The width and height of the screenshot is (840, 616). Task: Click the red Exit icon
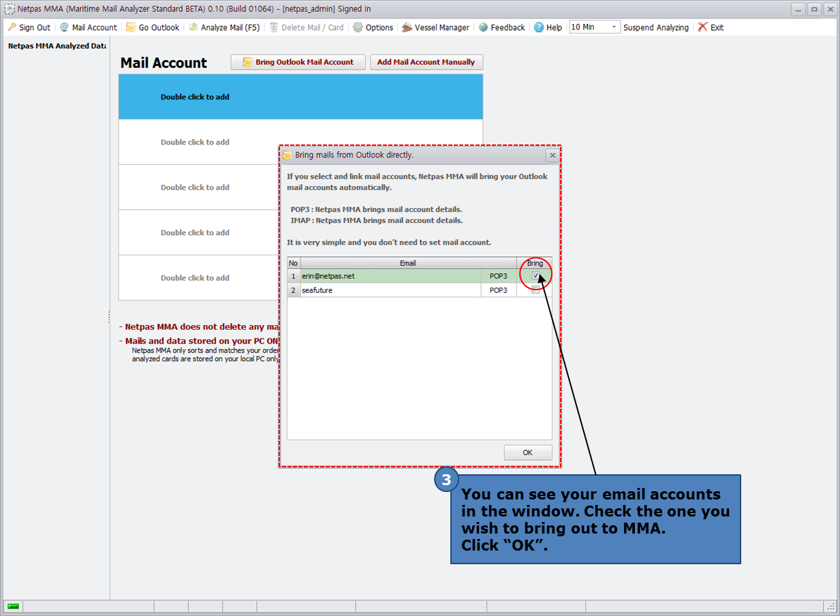click(702, 27)
